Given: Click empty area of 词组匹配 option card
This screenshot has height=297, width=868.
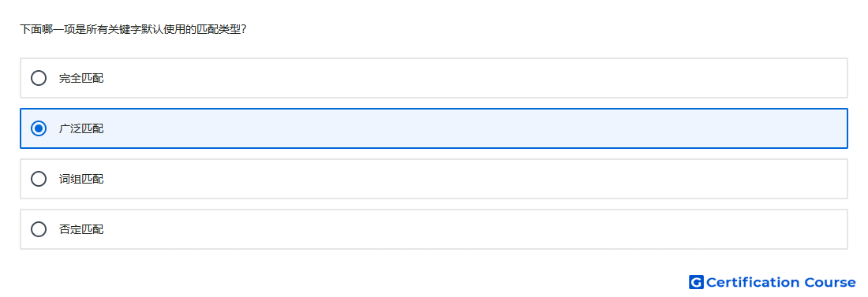Looking at the screenshot, I should [x=470, y=179].
